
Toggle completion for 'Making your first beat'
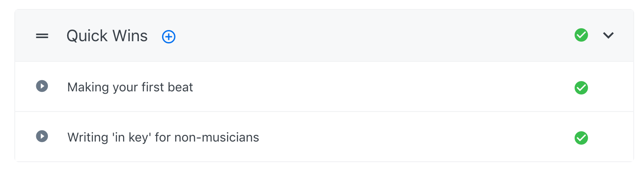click(x=581, y=88)
